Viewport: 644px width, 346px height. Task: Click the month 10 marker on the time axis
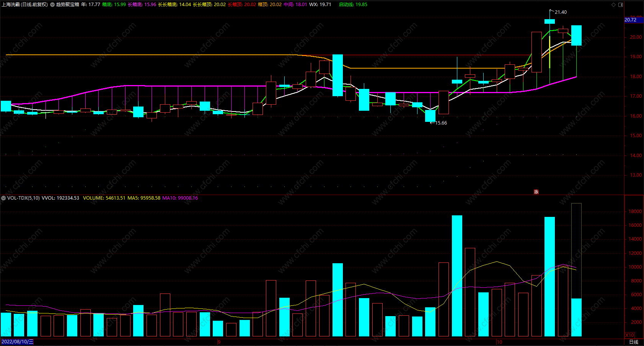[499, 342]
